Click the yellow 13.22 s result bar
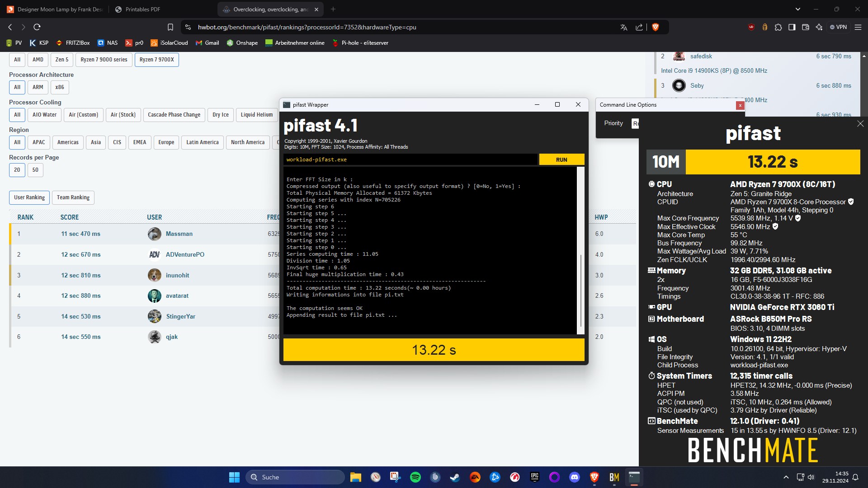Image resolution: width=868 pixels, height=488 pixels. coord(434,350)
